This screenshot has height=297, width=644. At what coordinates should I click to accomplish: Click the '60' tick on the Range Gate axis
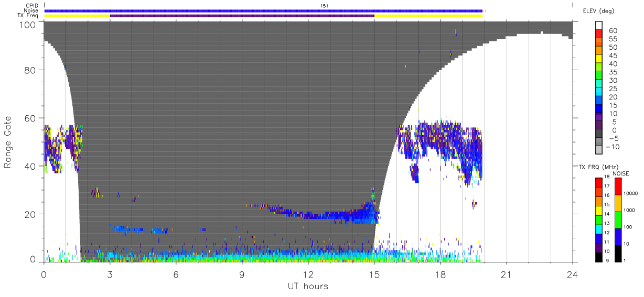(31, 118)
